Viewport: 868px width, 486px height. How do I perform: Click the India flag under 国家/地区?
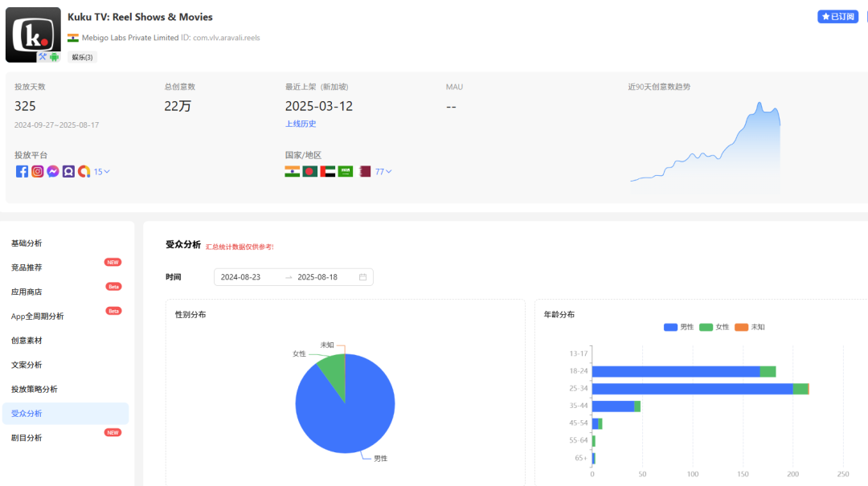click(293, 172)
